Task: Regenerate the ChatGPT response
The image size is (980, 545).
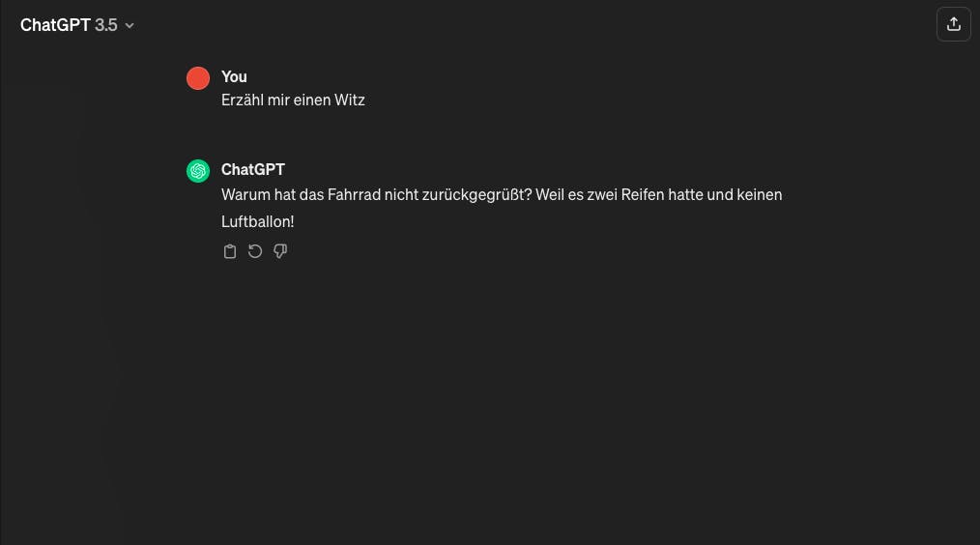Action: [x=255, y=251]
